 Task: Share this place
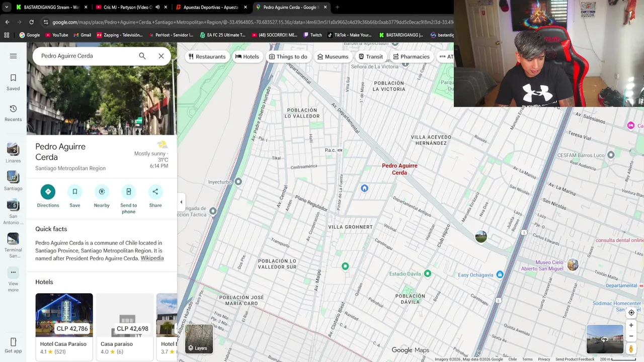155,196
